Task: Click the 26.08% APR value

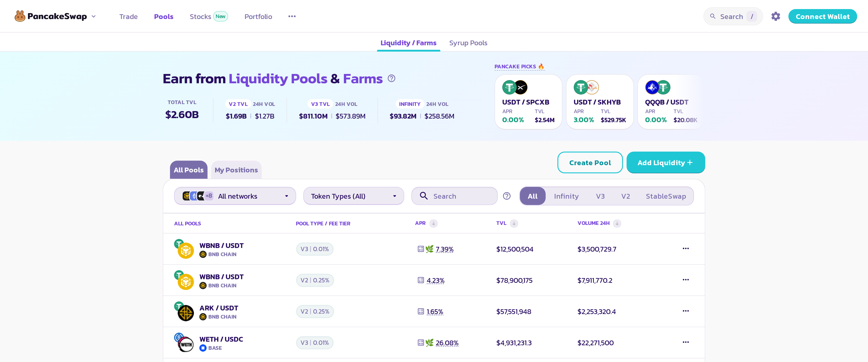Action: 447,343
